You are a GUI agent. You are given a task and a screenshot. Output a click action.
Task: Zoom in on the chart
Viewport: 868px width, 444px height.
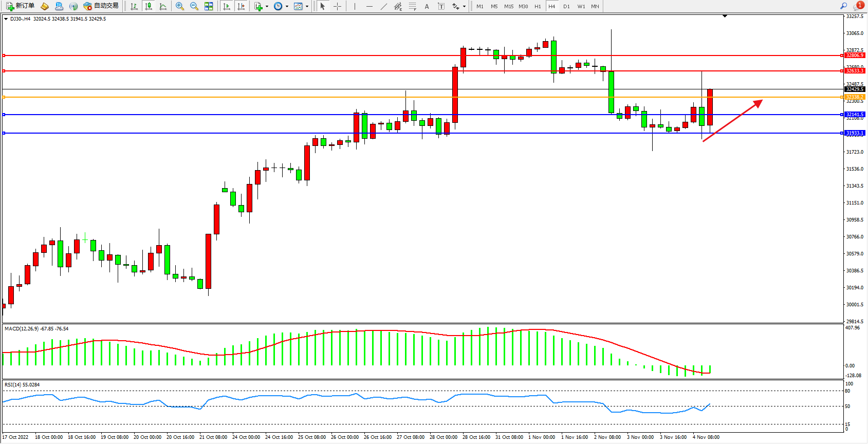pyautogui.click(x=180, y=6)
